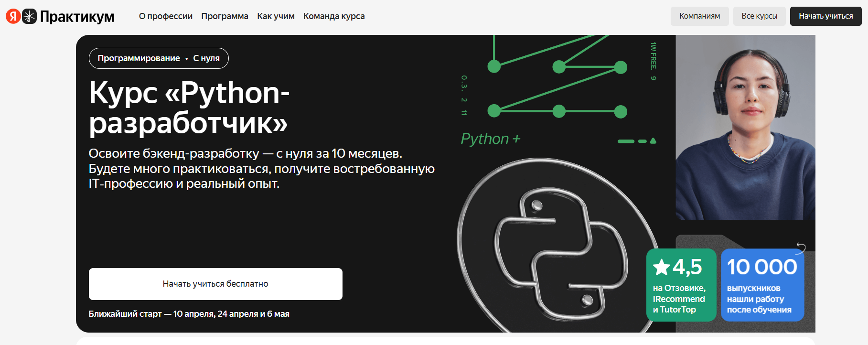Click the "С нуля" tag label
Image resolution: width=868 pixels, height=345 pixels.
[x=206, y=58]
